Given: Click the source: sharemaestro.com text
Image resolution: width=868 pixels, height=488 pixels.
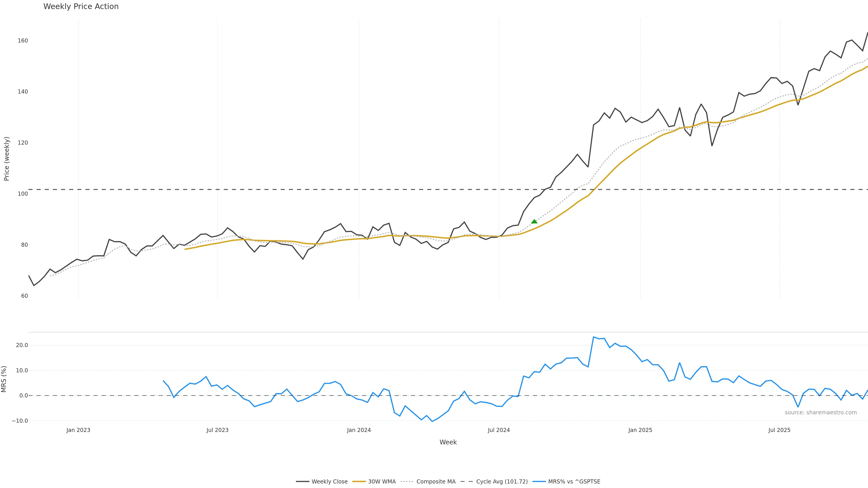Looking at the screenshot, I should click(821, 413).
